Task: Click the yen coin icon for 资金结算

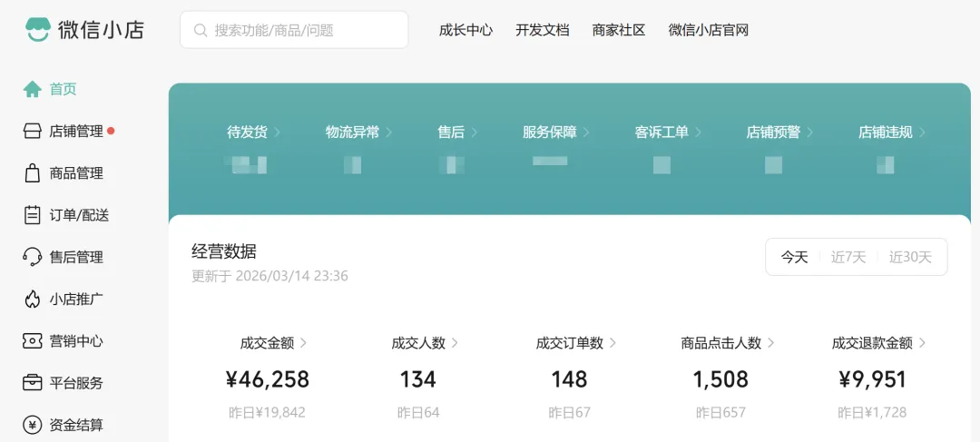Action: tap(33, 425)
